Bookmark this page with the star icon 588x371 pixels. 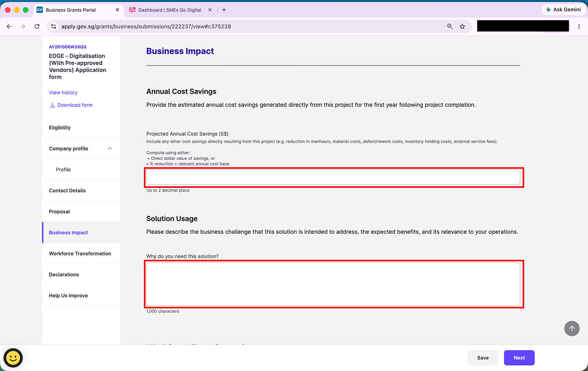pyautogui.click(x=462, y=26)
